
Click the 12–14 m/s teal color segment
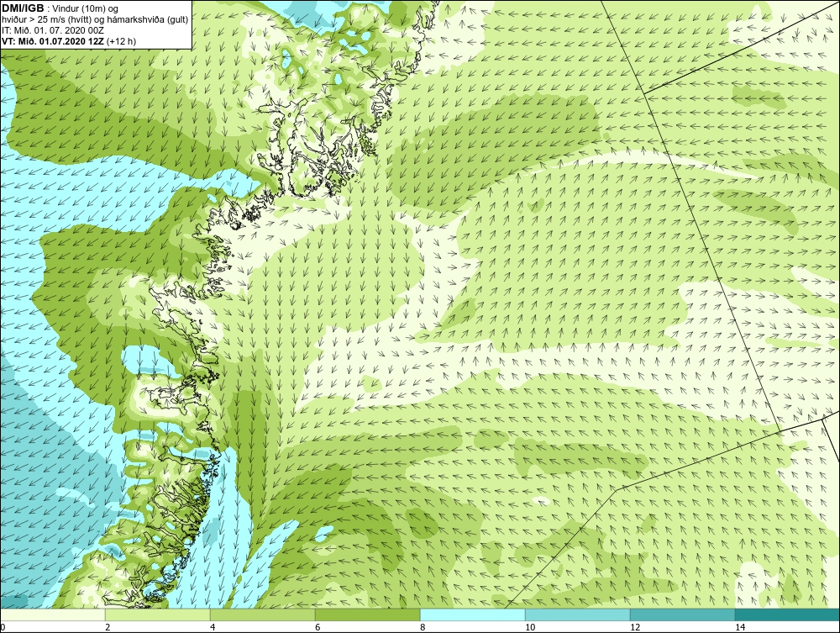(682, 615)
